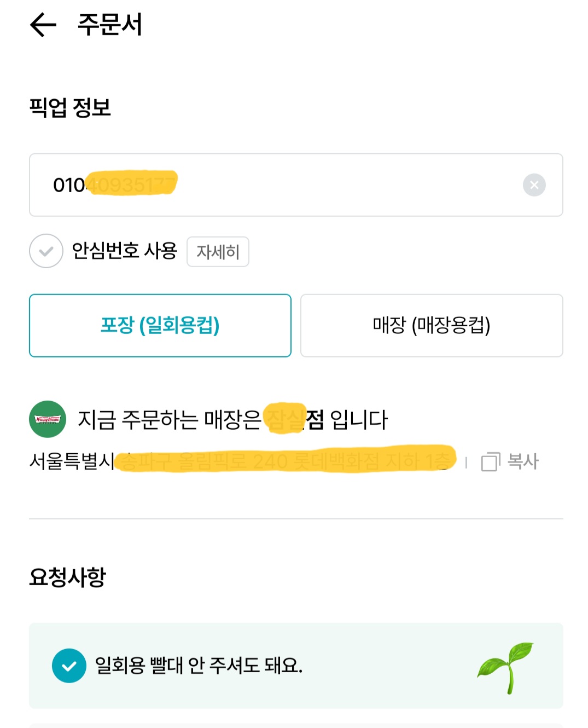
Task: Tap the 안심번호 사용 label text
Action: coord(125,251)
